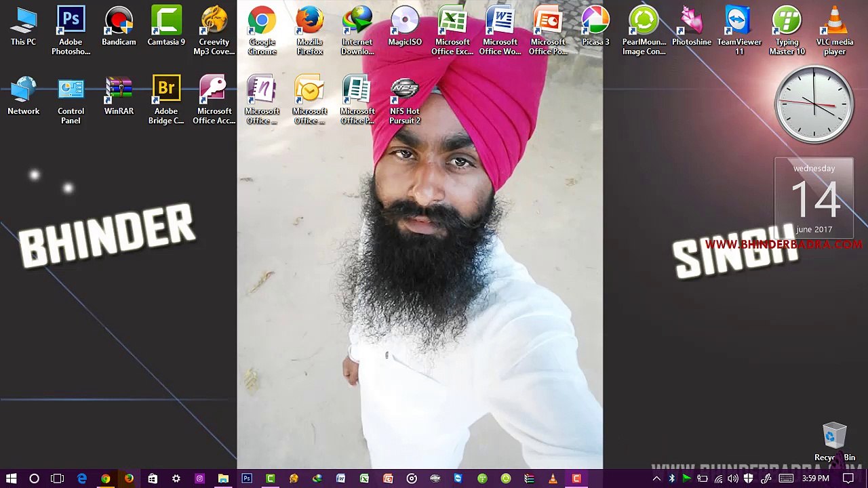868x488 pixels.
Task: Open Typing Master from the taskbar
Action: (x=482, y=479)
